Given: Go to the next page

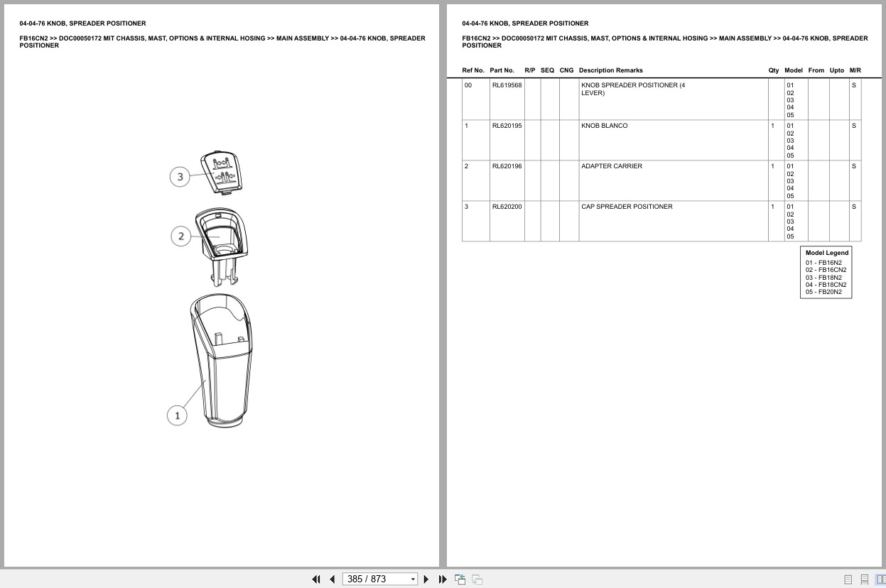Looking at the screenshot, I should tap(426, 579).
